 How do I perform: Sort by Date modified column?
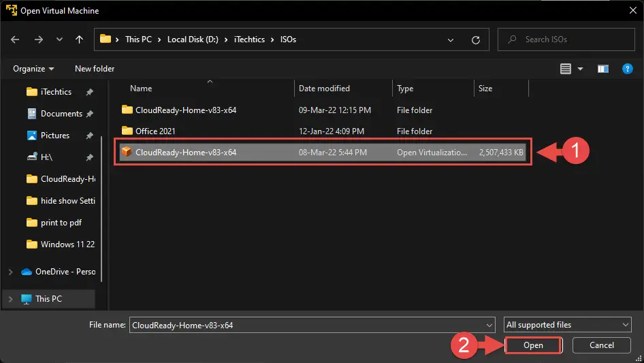(324, 89)
